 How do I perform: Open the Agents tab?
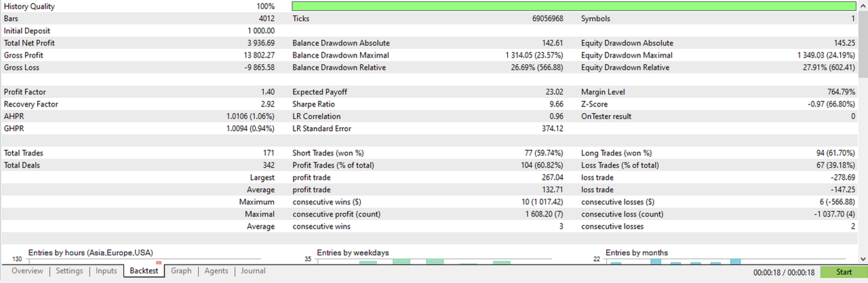(216, 271)
